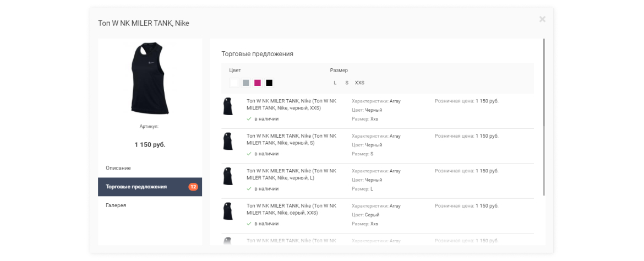Click thumbnail of the черный, S offer
Image resolution: width=644 pixels, height=261 pixels.
tap(228, 142)
